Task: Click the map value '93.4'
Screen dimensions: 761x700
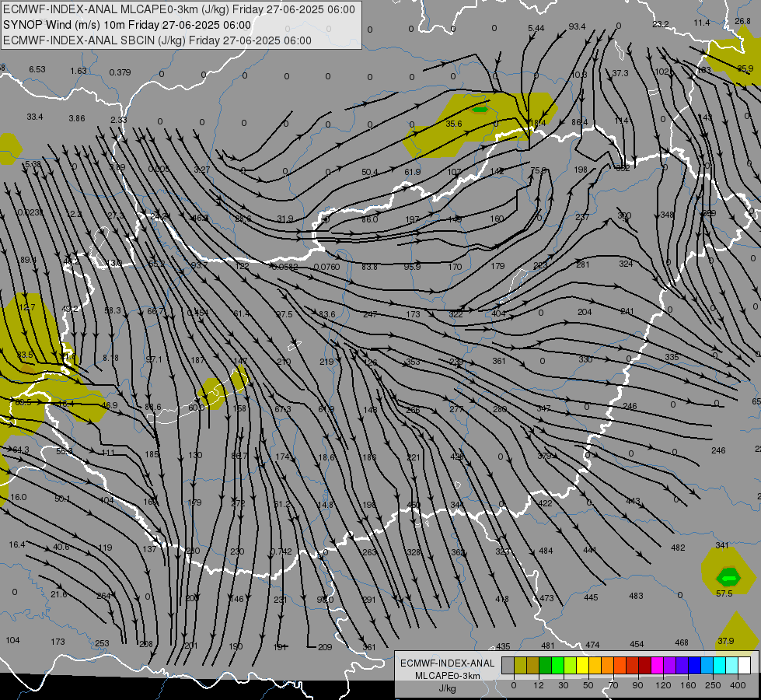Action: pos(577,26)
